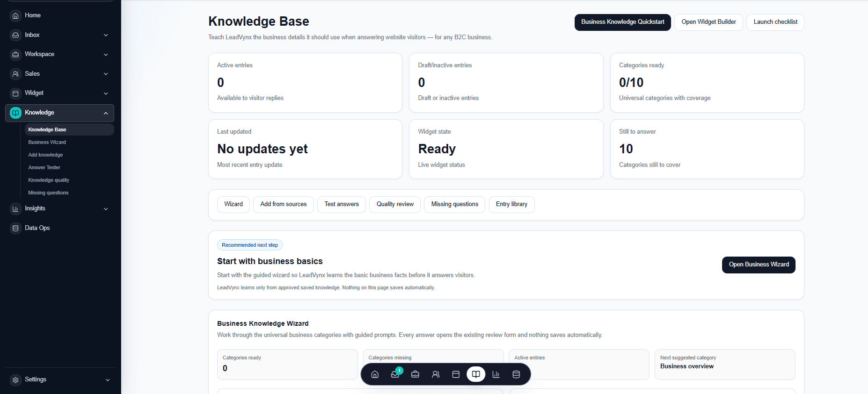Open Home from the floating bottom dock
The height and width of the screenshot is (394, 868).
click(x=375, y=374)
